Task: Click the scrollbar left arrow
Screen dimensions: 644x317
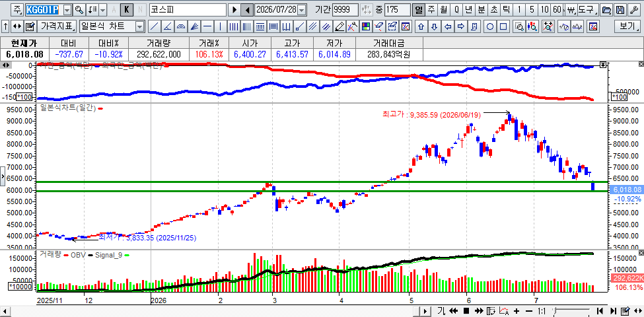Action: (4, 311)
